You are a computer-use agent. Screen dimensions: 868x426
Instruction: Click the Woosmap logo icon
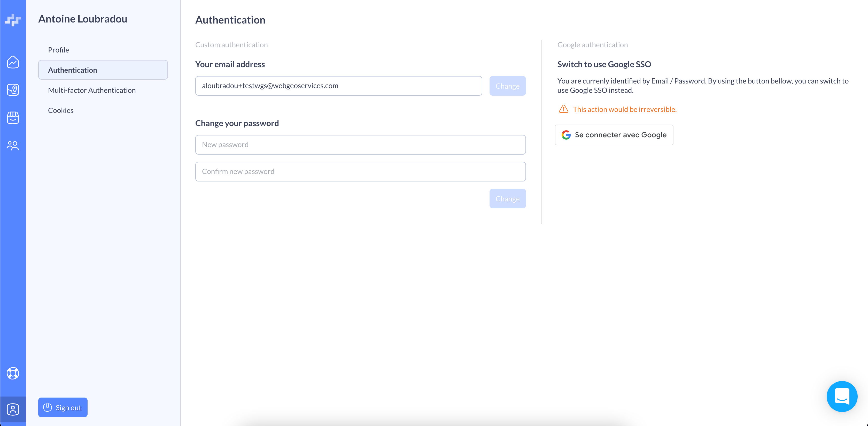[13, 20]
